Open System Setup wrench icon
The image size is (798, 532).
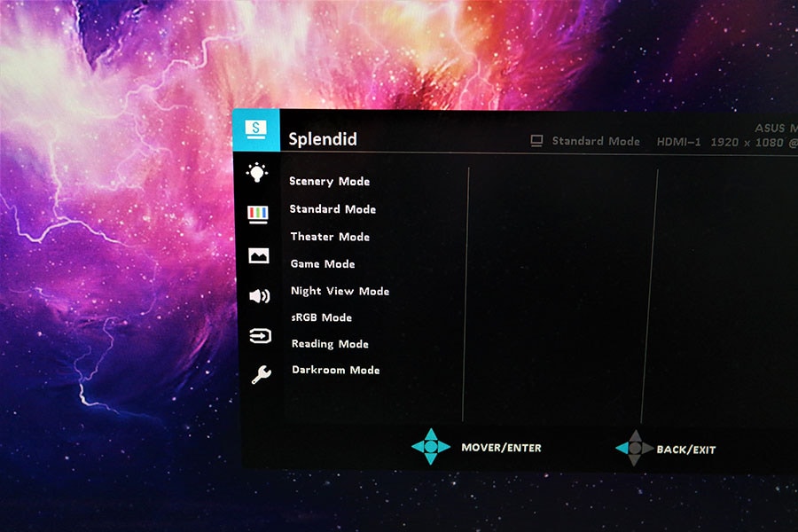(261, 375)
